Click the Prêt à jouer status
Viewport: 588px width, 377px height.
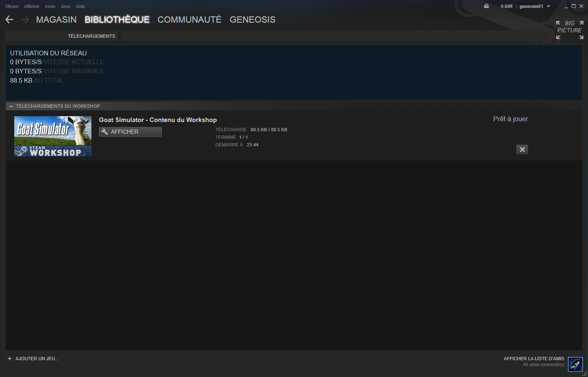[510, 119]
